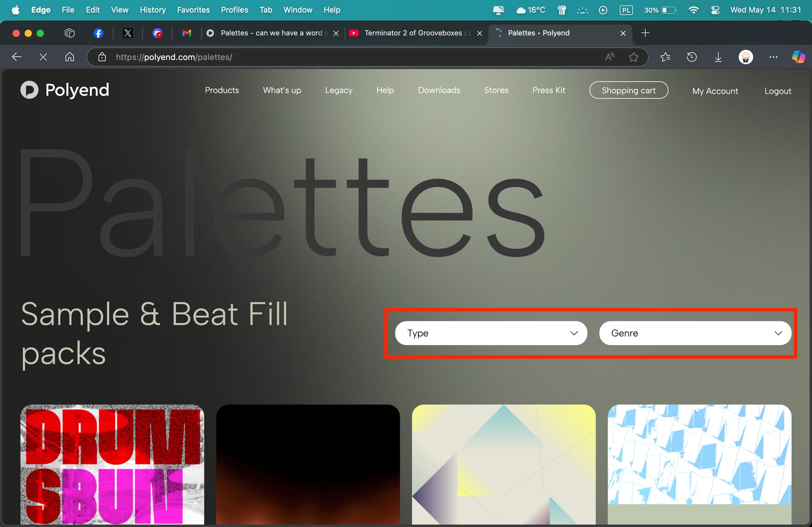812x527 pixels.
Task: Close the Palettes can we have a word tab
Action: click(336, 33)
